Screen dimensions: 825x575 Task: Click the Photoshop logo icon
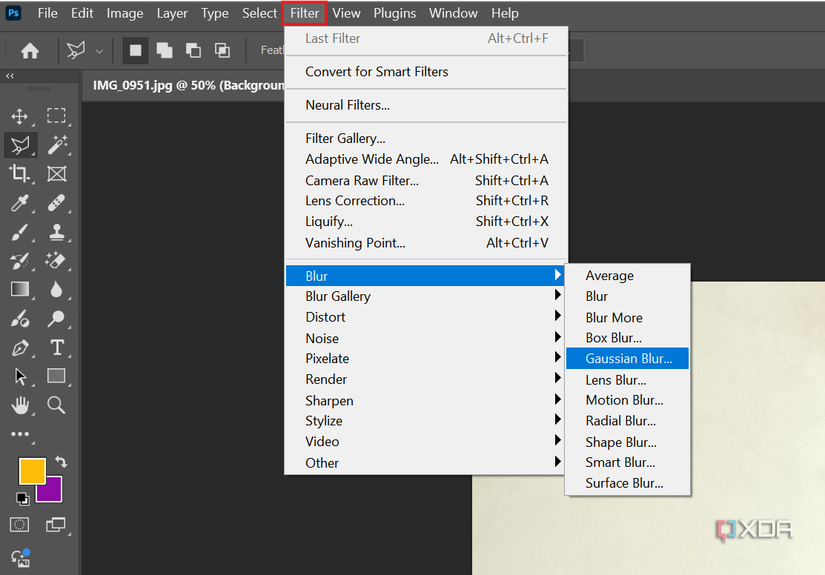click(13, 13)
